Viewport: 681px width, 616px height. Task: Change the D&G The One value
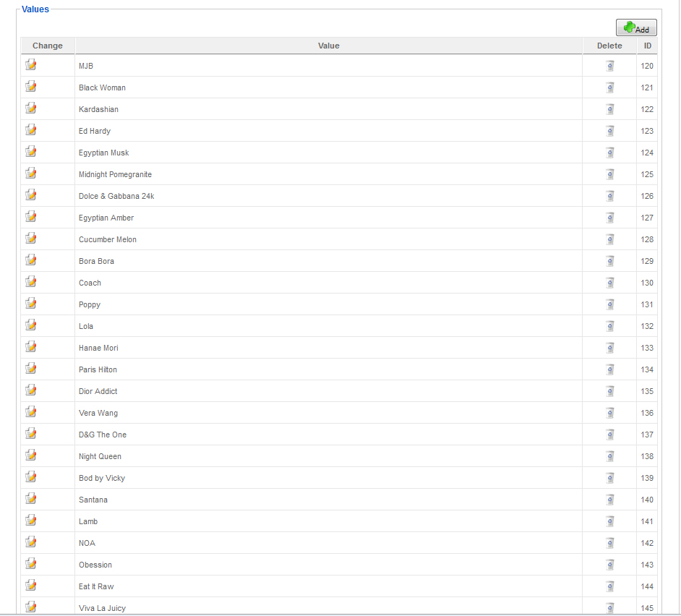(x=31, y=434)
